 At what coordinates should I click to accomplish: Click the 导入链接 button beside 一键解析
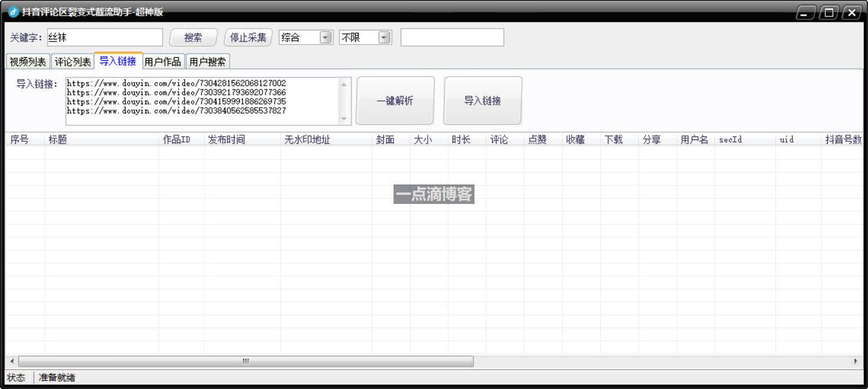click(482, 101)
